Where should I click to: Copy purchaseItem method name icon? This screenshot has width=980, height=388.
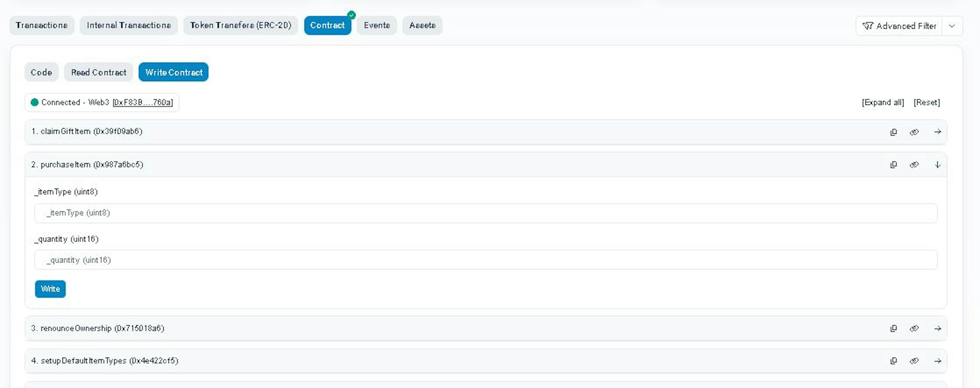pyautogui.click(x=893, y=164)
